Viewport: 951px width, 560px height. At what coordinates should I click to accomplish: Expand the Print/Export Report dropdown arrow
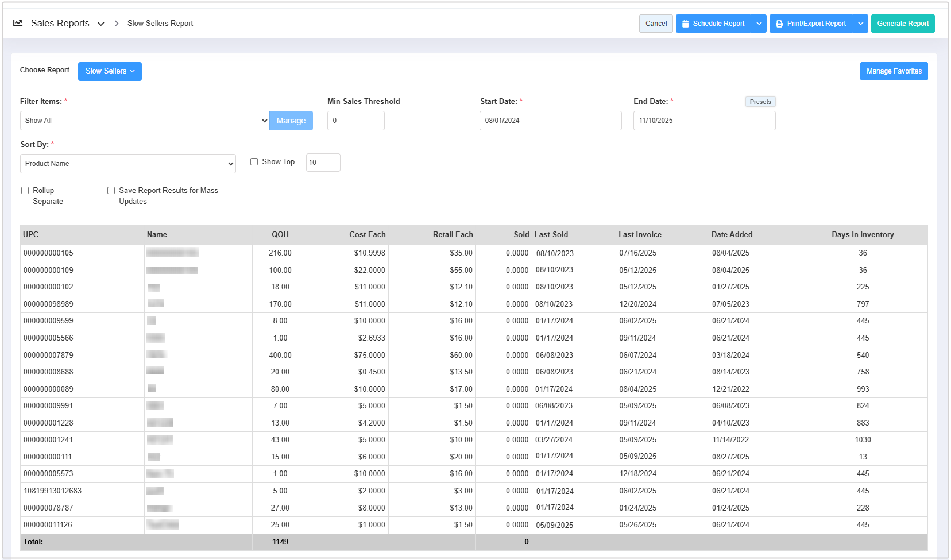[x=860, y=24]
